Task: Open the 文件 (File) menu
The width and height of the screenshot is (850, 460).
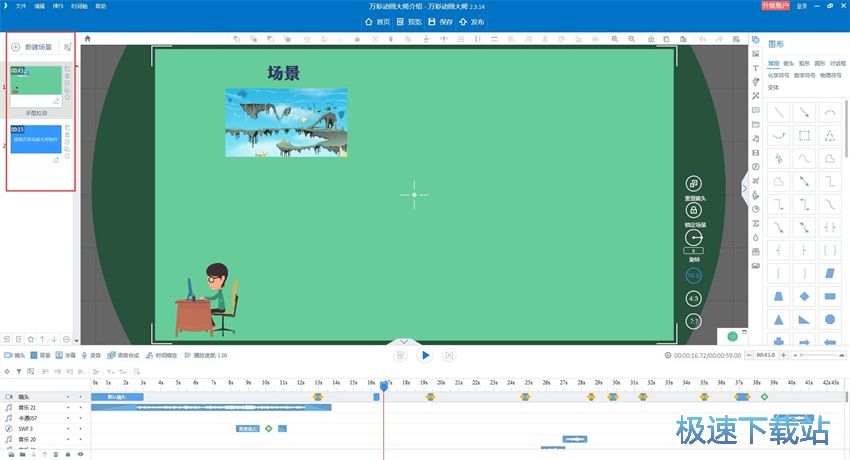Action: pos(21,6)
